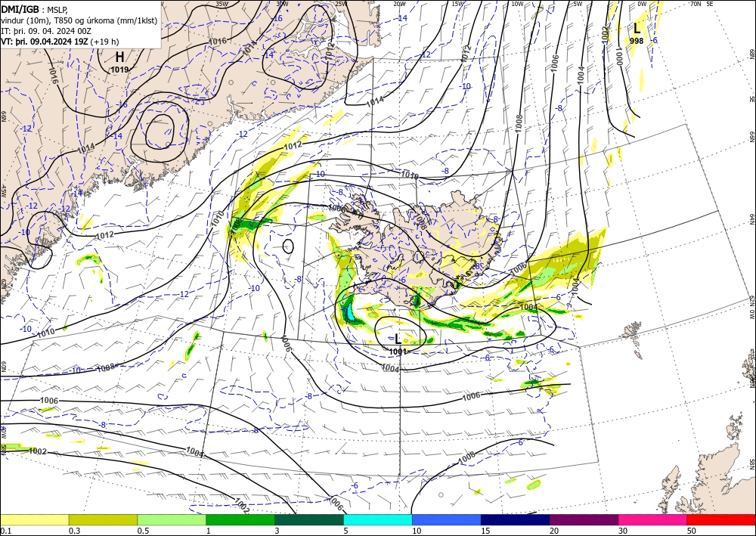756x536 pixels.
Task: Click the '15W' longitude label at top
Action: [458, 4]
